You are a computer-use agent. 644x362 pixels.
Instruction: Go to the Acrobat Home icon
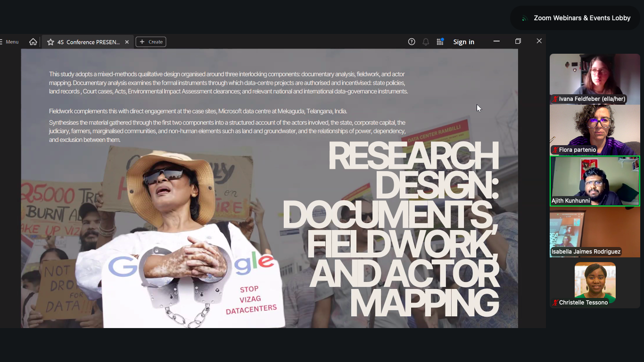33,42
